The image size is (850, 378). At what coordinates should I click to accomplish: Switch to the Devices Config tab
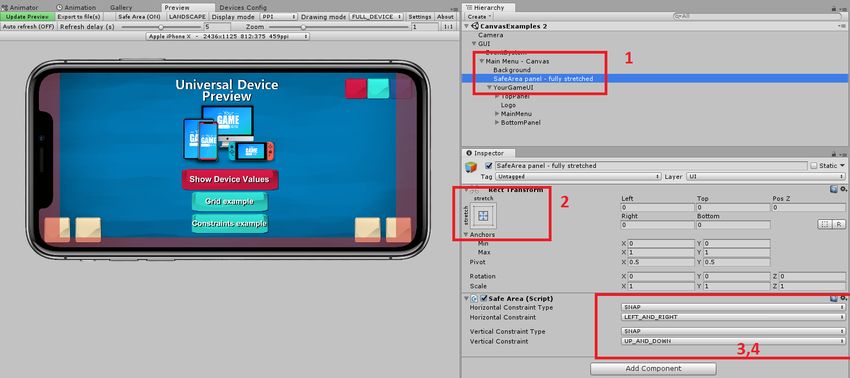[x=243, y=8]
